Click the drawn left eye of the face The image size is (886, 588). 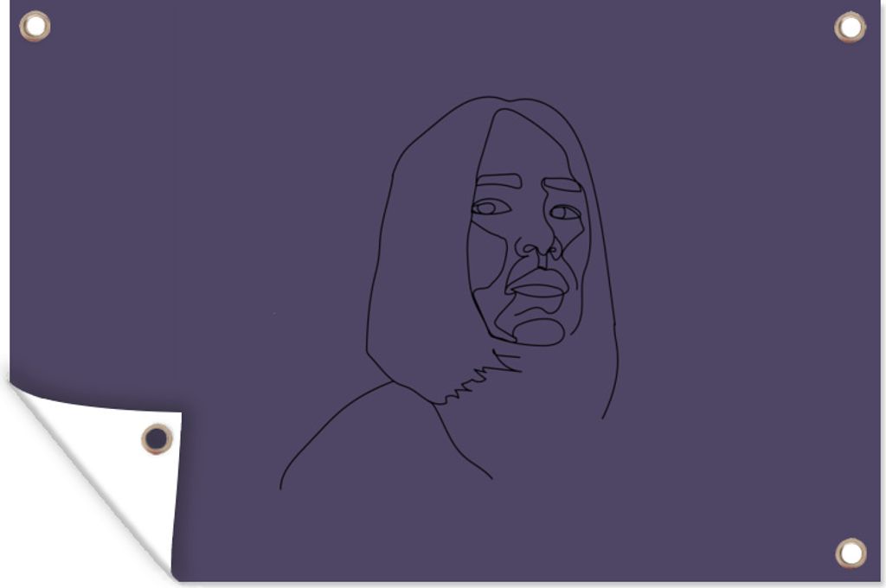[490, 208]
